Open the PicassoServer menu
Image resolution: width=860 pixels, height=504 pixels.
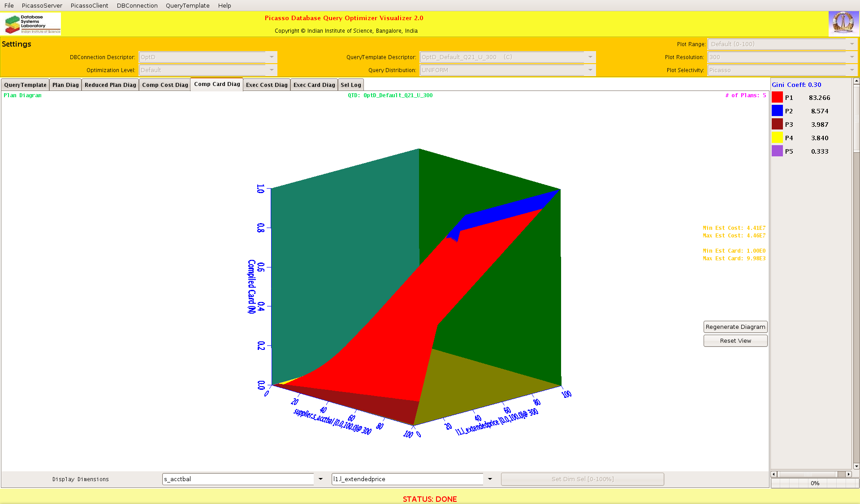click(42, 6)
